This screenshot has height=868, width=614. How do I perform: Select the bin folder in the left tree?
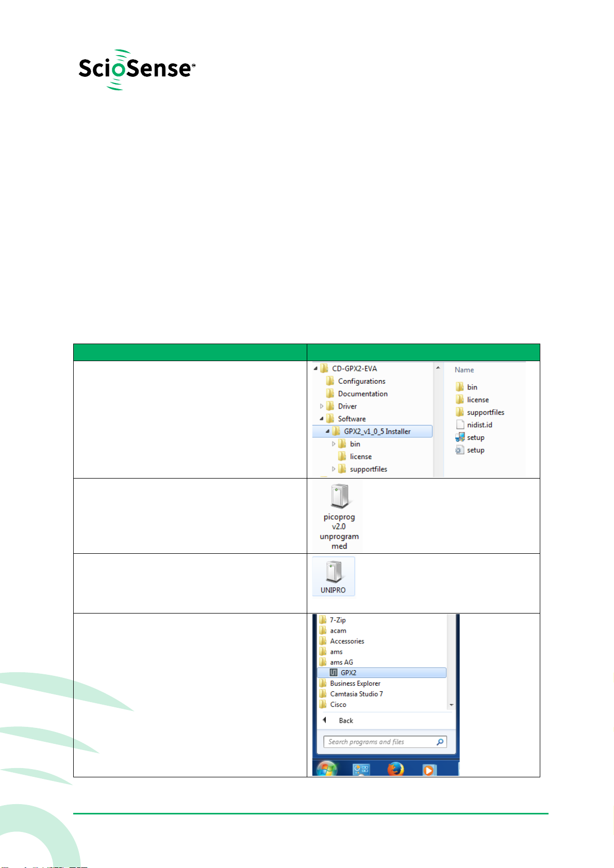349,444
